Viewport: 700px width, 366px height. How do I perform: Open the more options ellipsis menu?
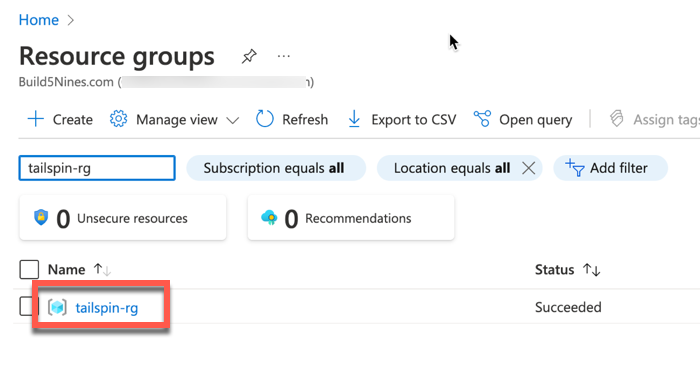click(x=283, y=56)
